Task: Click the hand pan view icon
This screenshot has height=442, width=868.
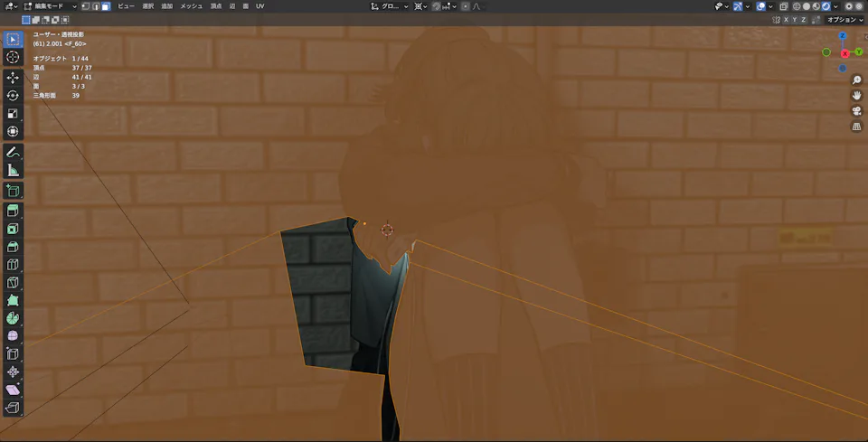Action: [856, 95]
